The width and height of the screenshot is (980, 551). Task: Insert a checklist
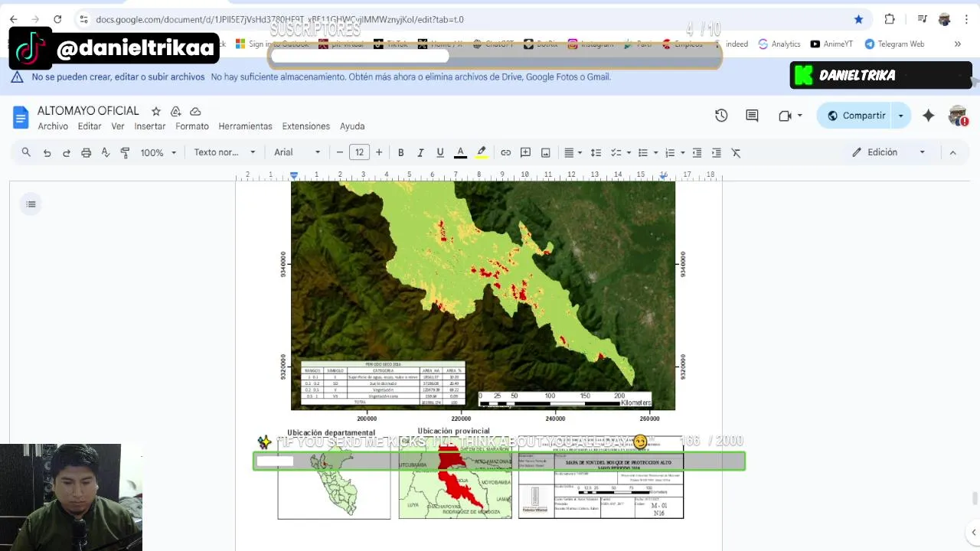616,152
